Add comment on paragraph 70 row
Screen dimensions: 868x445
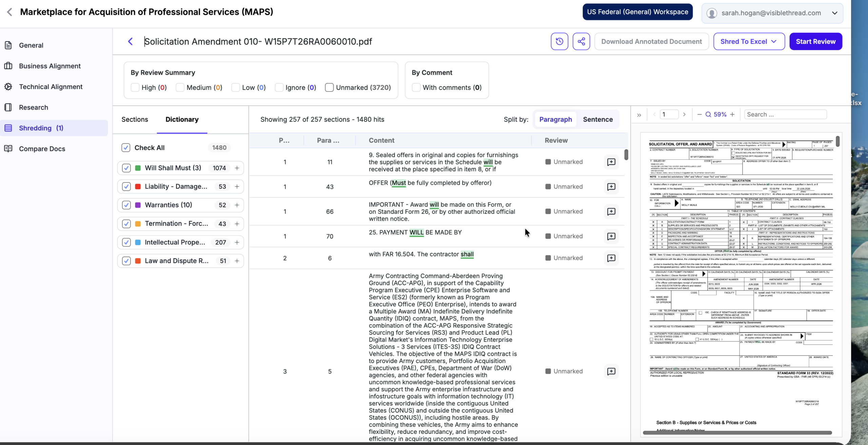click(x=611, y=236)
